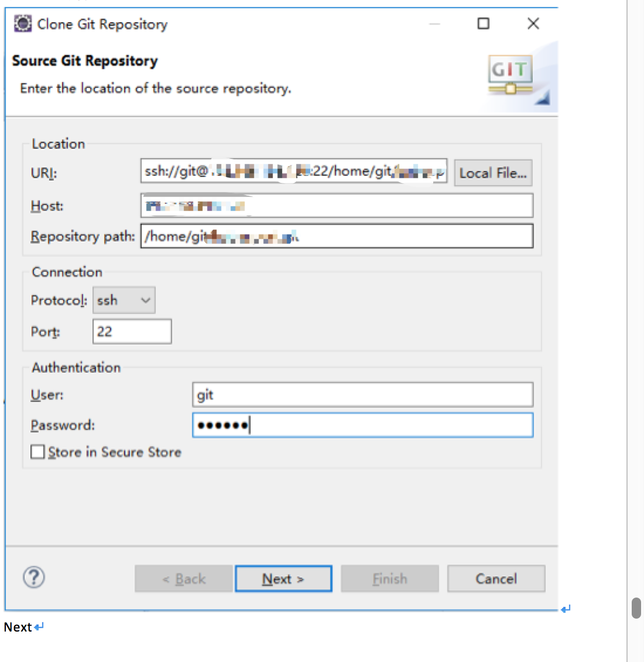Viewport: 644px width, 662px height.
Task: Click the Protocol: label
Action: click(59, 300)
